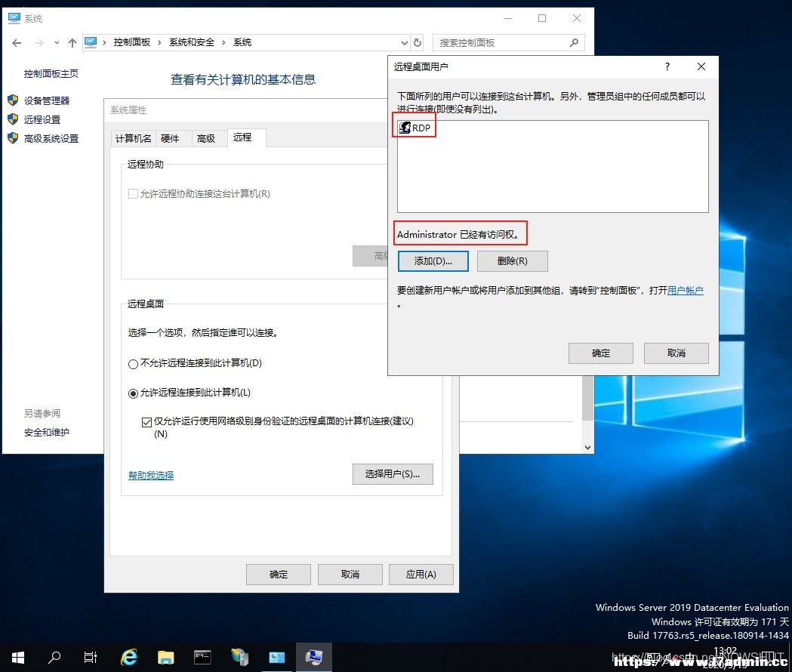Open the Windows Start menu
Image resolution: width=792 pixels, height=672 pixels.
point(17,658)
